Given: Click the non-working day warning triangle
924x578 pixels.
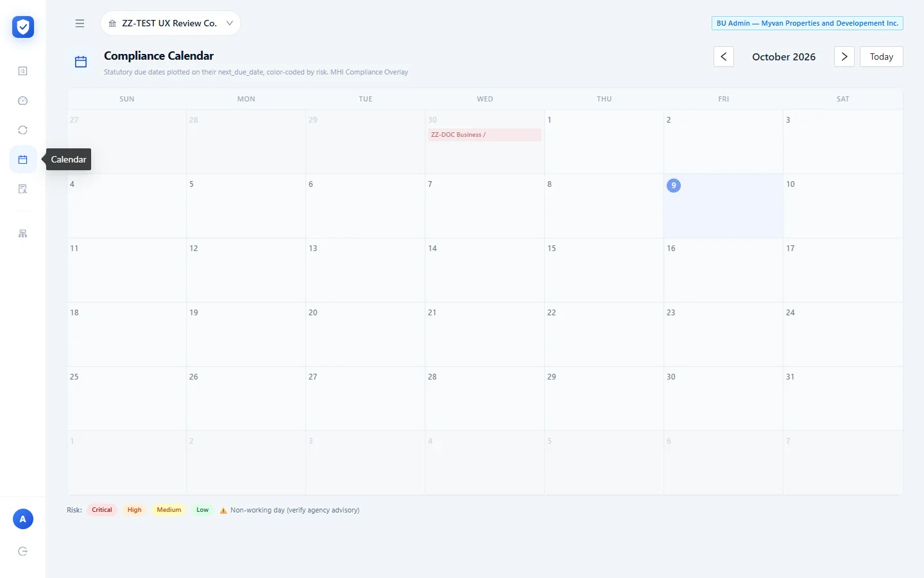Looking at the screenshot, I should tap(223, 511).
